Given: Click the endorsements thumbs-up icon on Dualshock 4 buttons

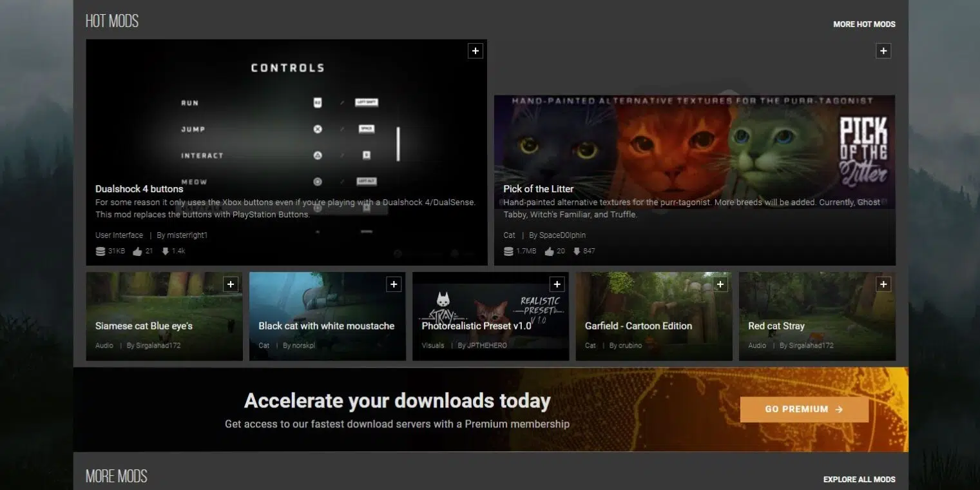Looking at the screenshot, I should pos(137,251).
